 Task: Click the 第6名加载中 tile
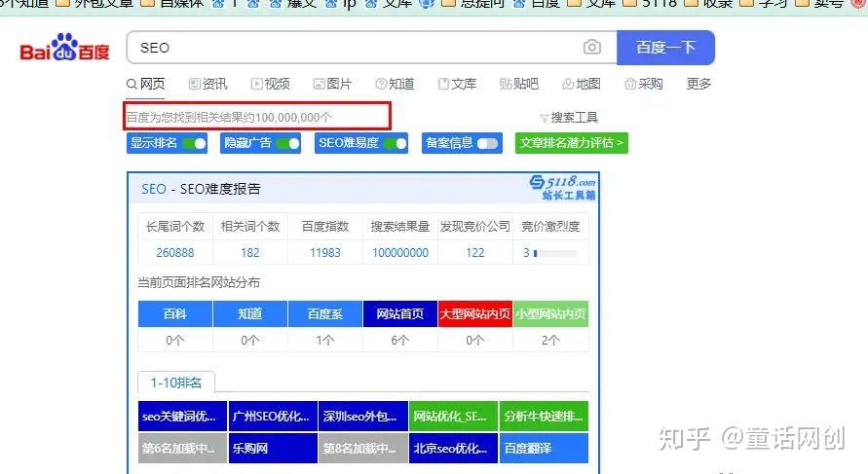182,448
